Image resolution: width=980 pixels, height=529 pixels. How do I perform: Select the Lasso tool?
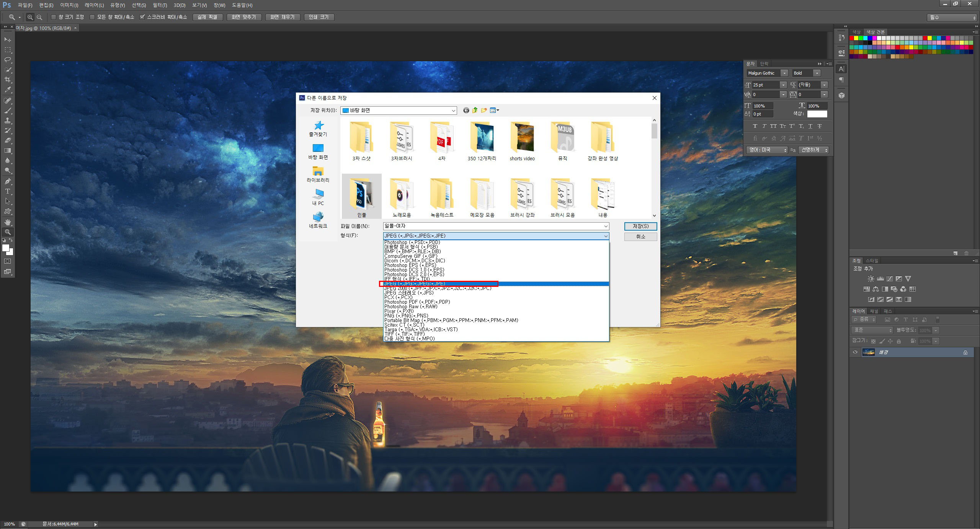click(8, 60)
